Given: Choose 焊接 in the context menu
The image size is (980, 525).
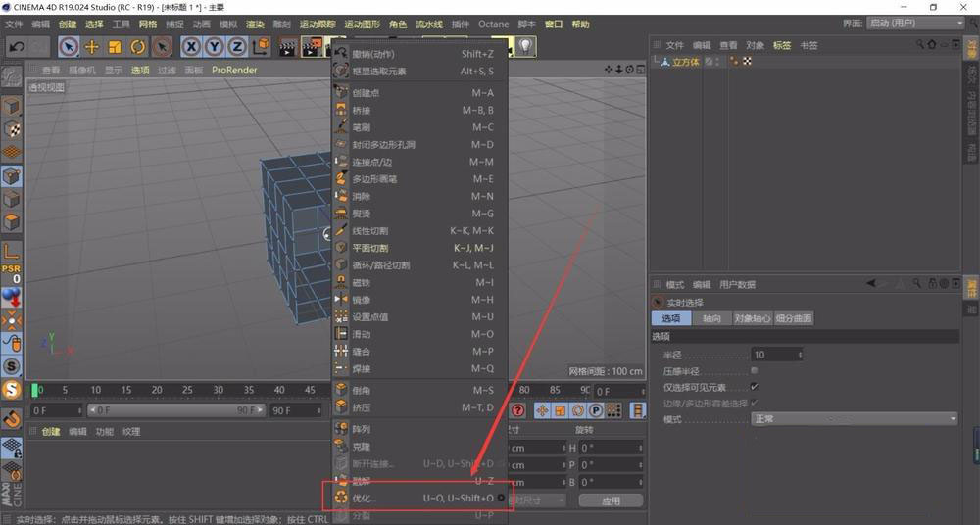Looking at the screenshot, I should pyautogui.click(x=419, y=368).
